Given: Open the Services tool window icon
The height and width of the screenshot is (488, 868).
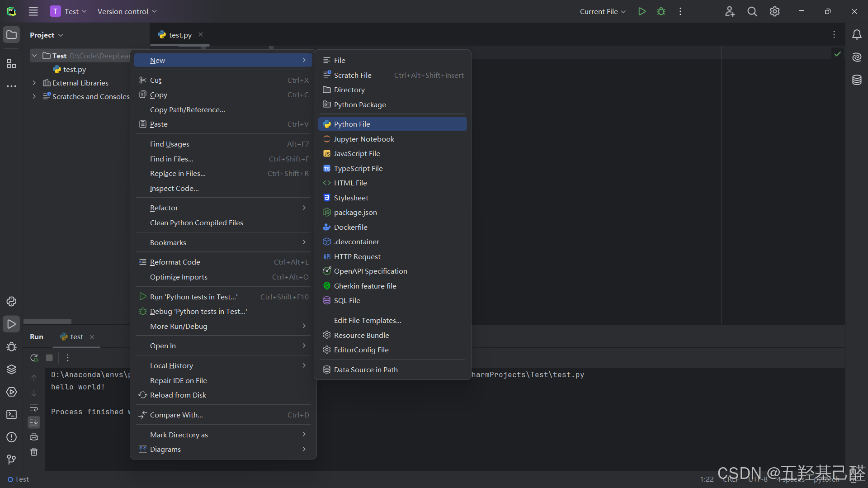Looking at the screenshot, I should click(x=11, y=392).
